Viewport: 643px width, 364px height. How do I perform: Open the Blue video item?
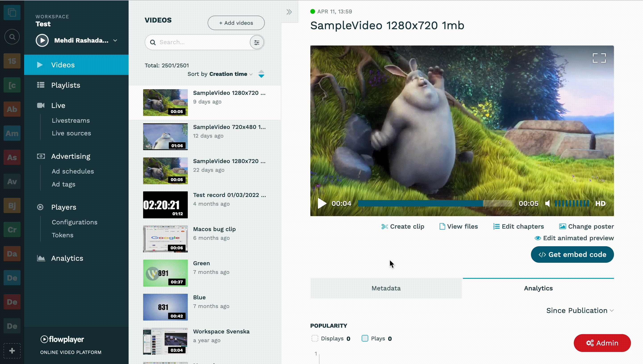point(205,307)
